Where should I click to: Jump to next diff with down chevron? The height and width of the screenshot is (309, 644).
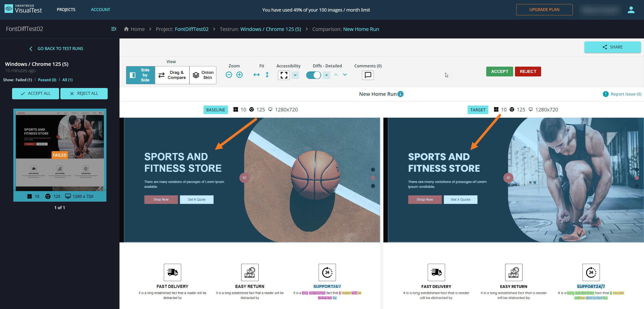coord(345,75)
